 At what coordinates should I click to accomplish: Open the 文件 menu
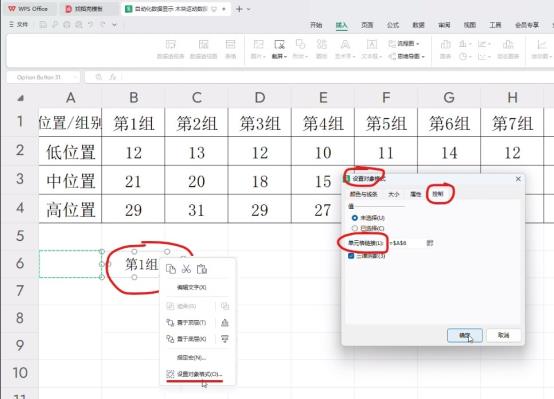click(19, 24)
